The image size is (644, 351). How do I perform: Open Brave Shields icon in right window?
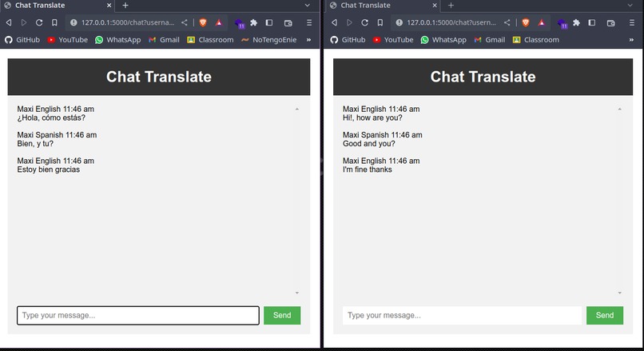[526, 22]
